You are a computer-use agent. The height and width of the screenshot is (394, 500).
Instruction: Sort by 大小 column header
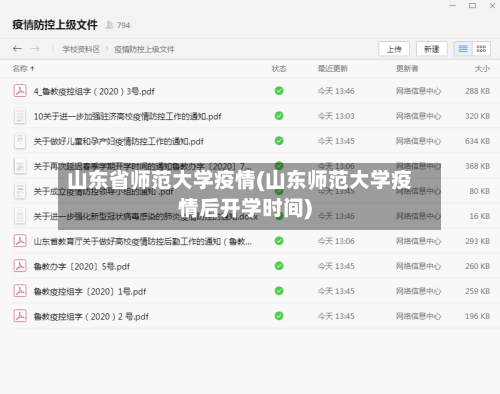point(482,69)
